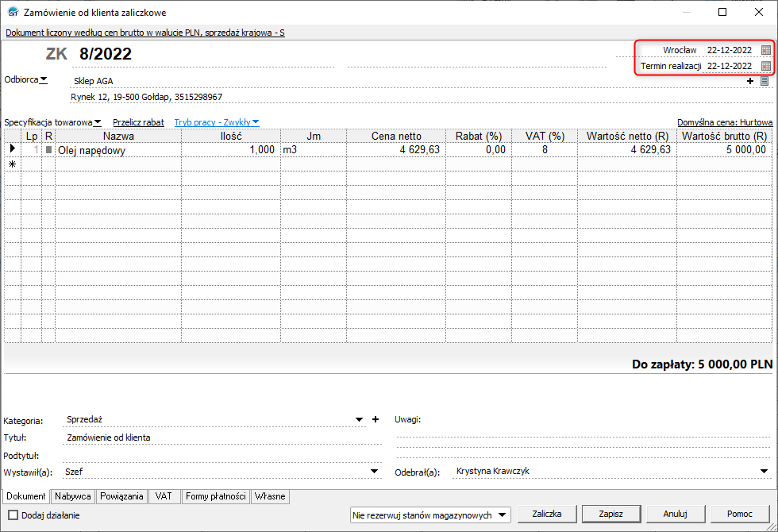Click the R marker square in row 1
This screenshot has width=778, height=532.
coord(48,149)
